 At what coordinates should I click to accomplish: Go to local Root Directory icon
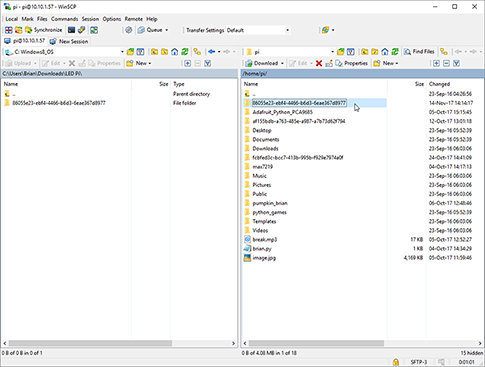tap(165, 52)
